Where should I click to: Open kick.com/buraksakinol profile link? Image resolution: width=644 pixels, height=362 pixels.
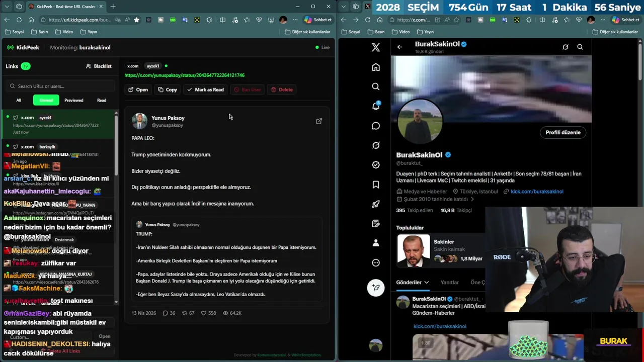537,192
